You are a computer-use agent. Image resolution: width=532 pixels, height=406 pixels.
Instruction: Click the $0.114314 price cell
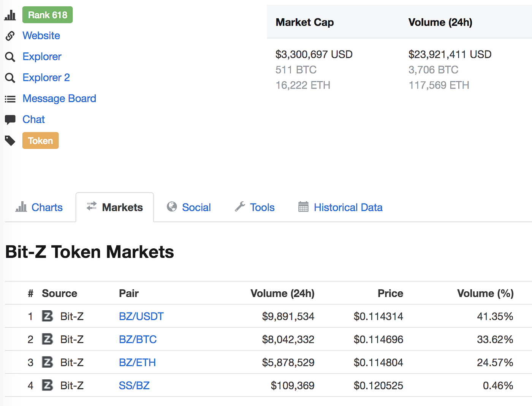(x=378, y=316)
